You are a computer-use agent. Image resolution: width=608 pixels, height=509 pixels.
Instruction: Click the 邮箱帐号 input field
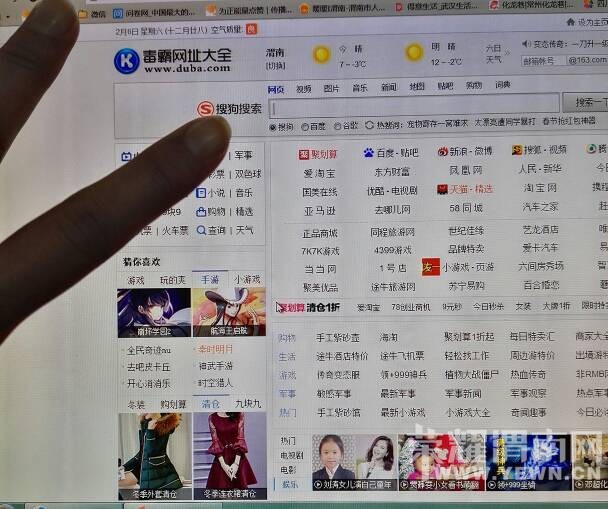pos(543,61)
